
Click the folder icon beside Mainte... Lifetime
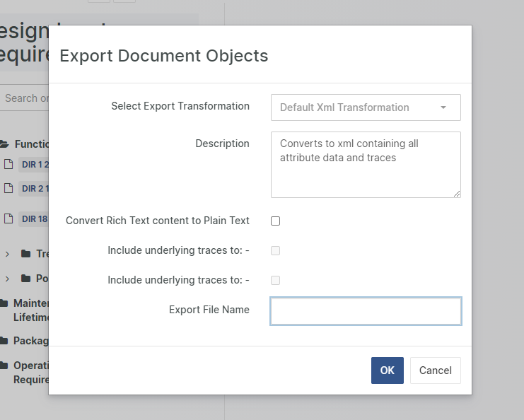point(4,303)
